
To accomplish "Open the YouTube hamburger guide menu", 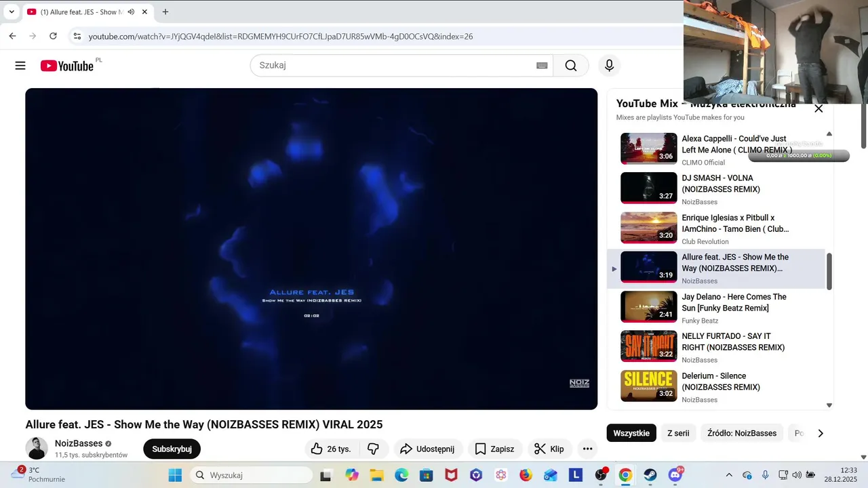I will pyautogui.click(x=20, y=66).
